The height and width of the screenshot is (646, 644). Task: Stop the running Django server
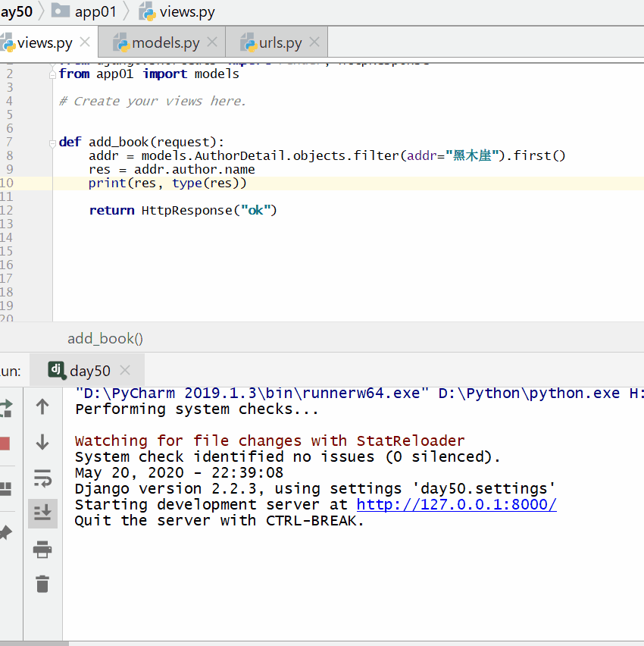pyautogui.click(x=4, y=444)
